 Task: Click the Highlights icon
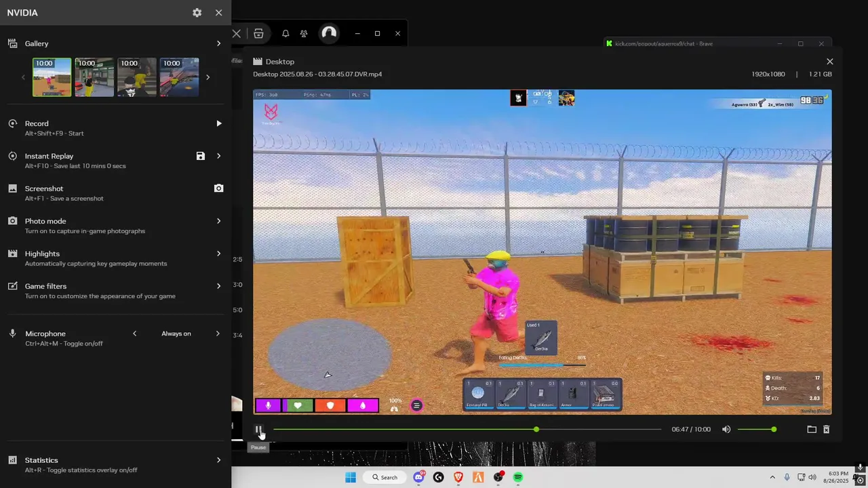pos(12,253)
